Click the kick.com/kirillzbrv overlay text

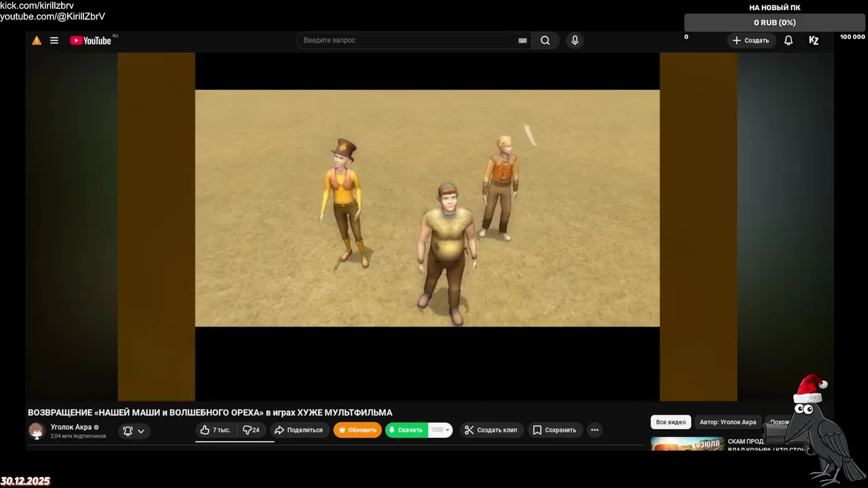[x=37, y=5]
